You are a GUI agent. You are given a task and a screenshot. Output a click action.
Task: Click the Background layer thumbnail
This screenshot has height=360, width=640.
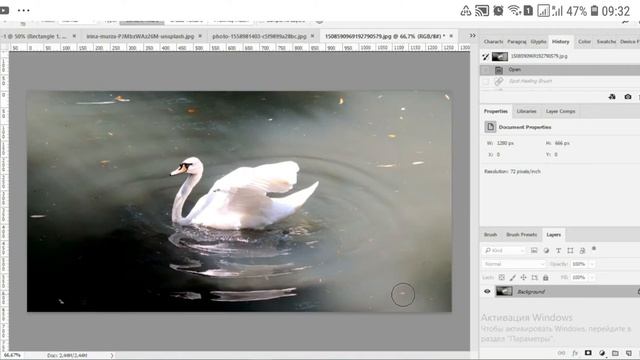click(x=504, y=291)
